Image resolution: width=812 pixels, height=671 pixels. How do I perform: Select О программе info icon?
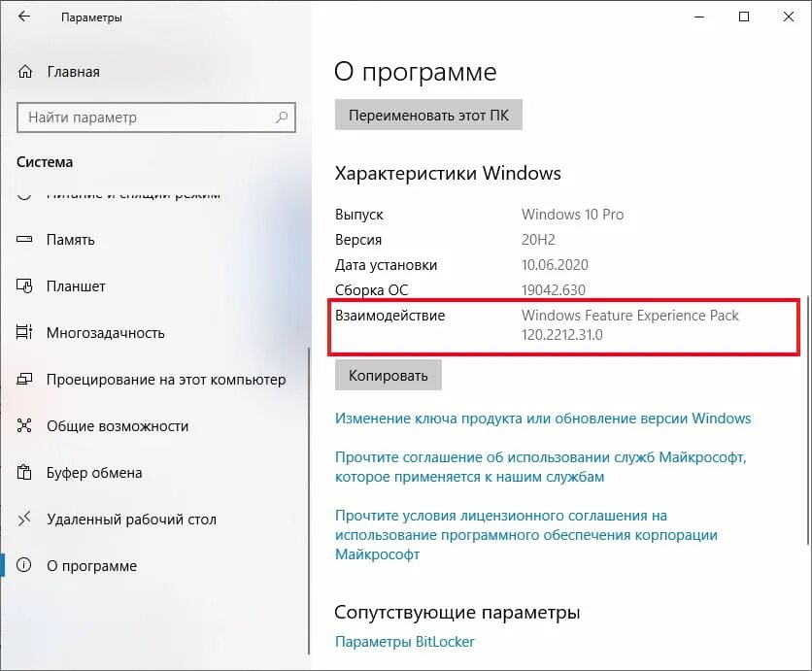point(24,565)
